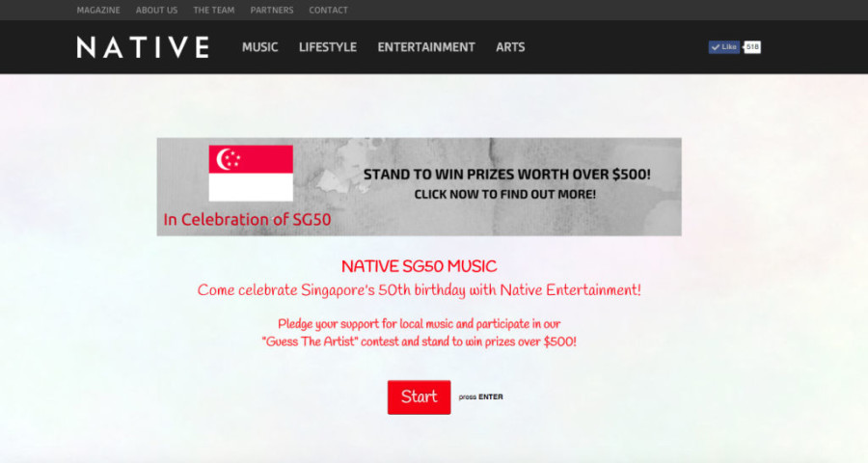The width and height of the screenshot is (868, 463).
Task: Click the Singapore flag image
Action: (x=251, y=174)
